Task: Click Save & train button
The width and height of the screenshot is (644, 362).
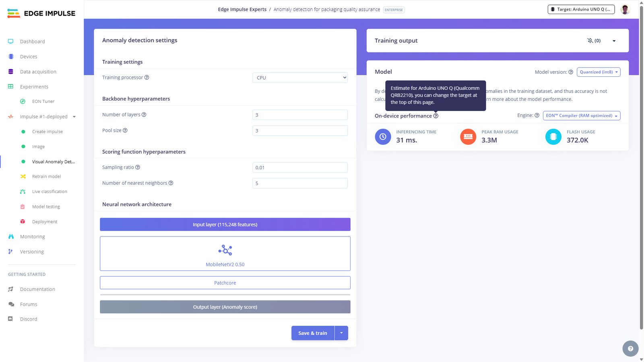Action: (313, 333)
